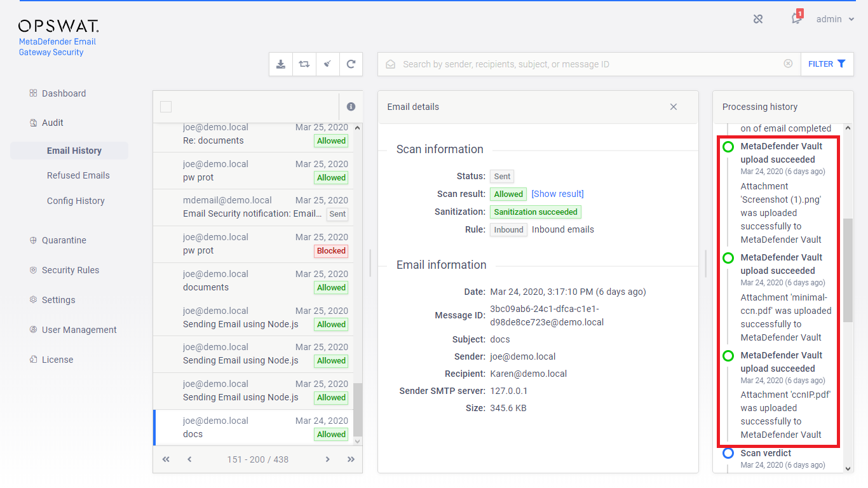The width and height of the screenshot is (868, 488).
Task: Tick the select-all checkbox in list header
Action: 166,107
